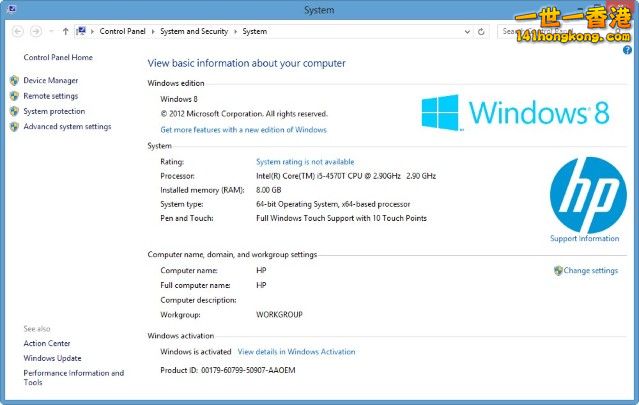This screenshot has width=639, height=405.
Task: Click WORKGROUP value text
Action: coord(279,315)
